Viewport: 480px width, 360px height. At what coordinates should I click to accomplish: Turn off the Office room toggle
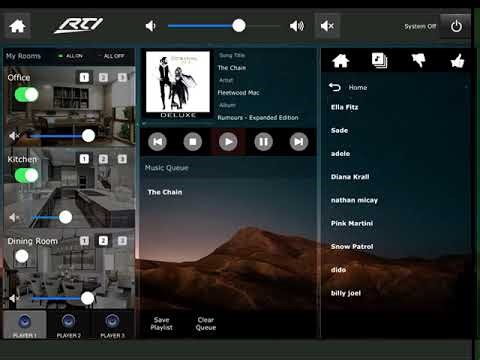[x=27, y=95]
